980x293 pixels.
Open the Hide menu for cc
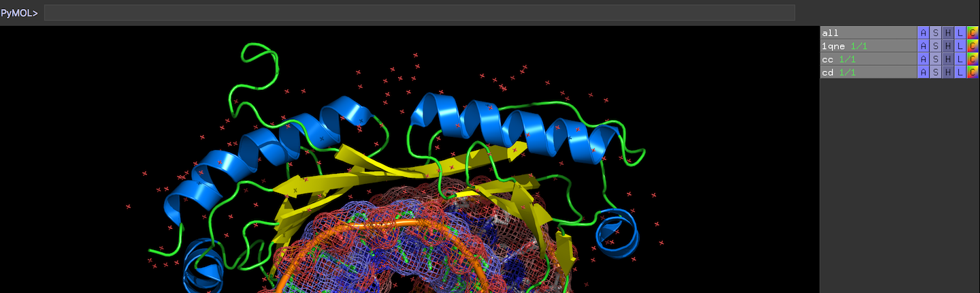(x=948, y=59)
